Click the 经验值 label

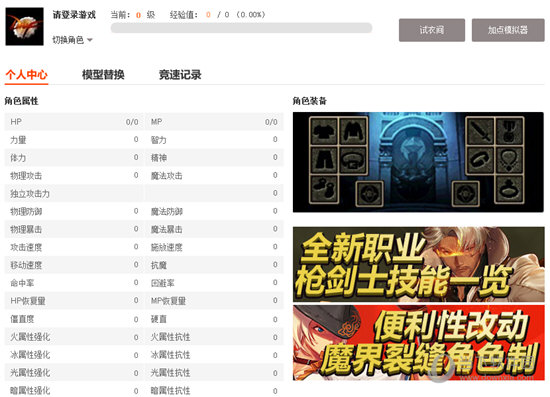(184, 15)
